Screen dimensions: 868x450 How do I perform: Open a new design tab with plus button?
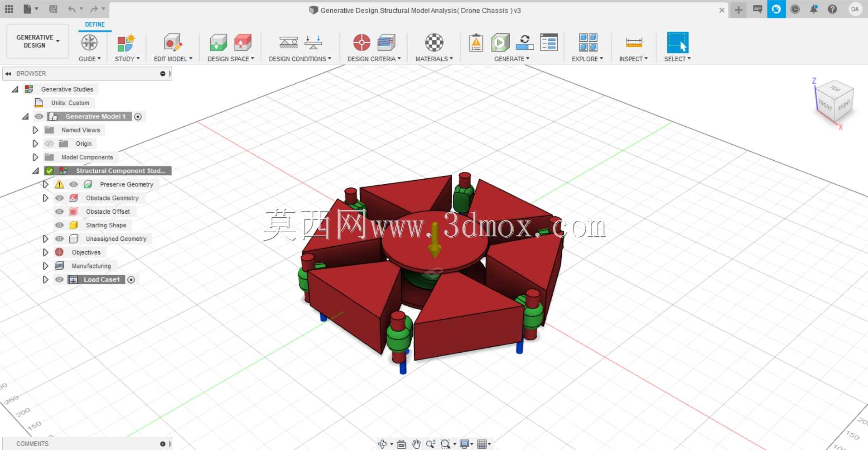click(738, 10)
